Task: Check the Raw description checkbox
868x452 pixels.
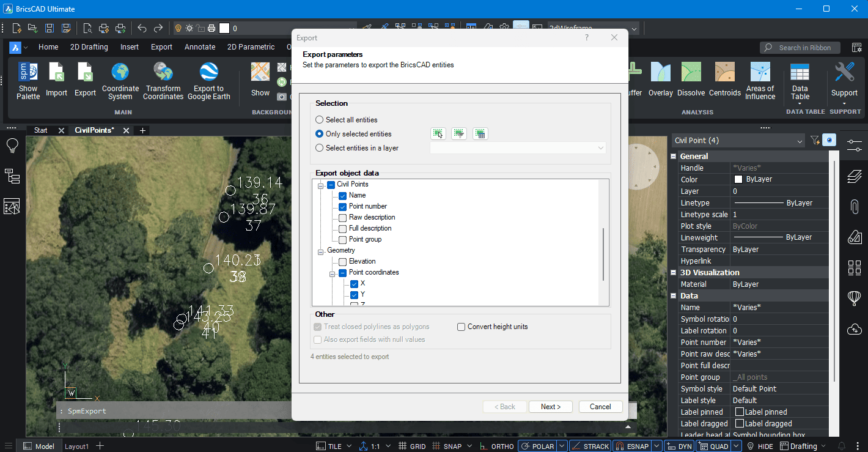Action: [x=343, y=218]
